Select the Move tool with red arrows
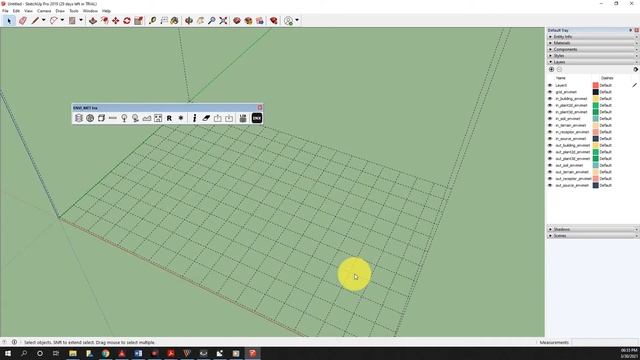Image resolution: width=640 pixels, height=360 pixels. click(116, 20)
